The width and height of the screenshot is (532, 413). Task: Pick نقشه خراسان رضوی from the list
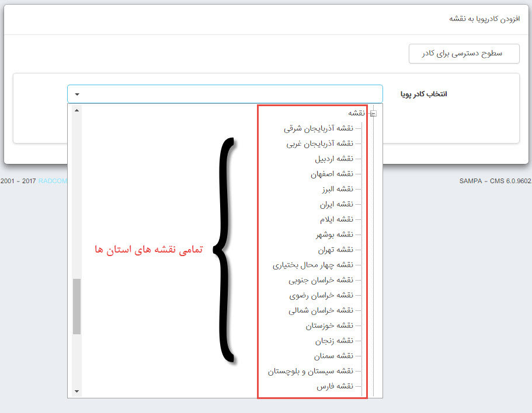[321, 295]
